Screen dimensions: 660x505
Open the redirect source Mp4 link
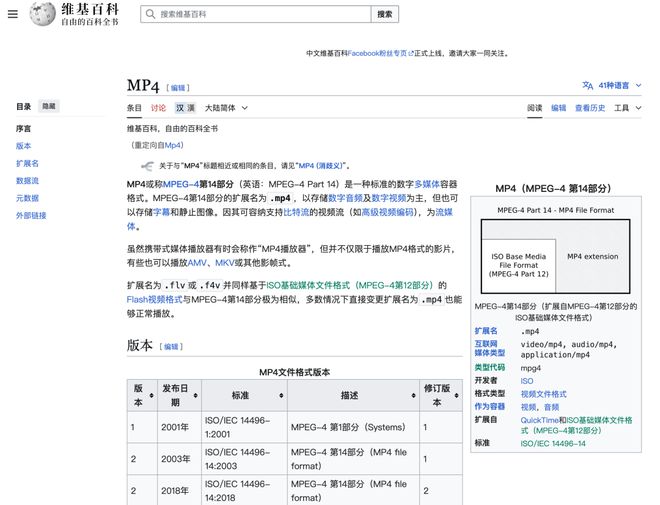click(173, 145)
